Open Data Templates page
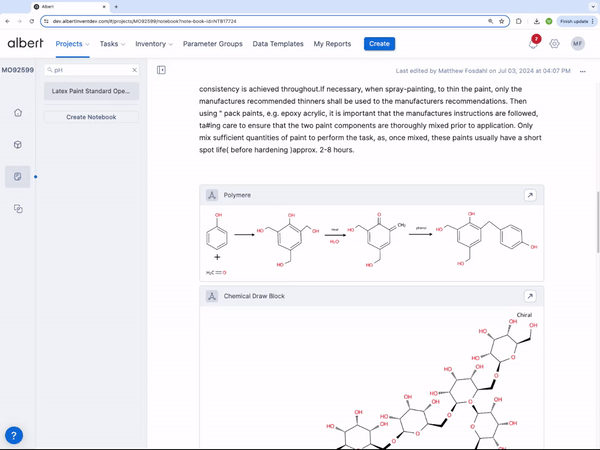The height and width of the screenshot is (450, 600). pyautogui.click(x=278, y=44)
